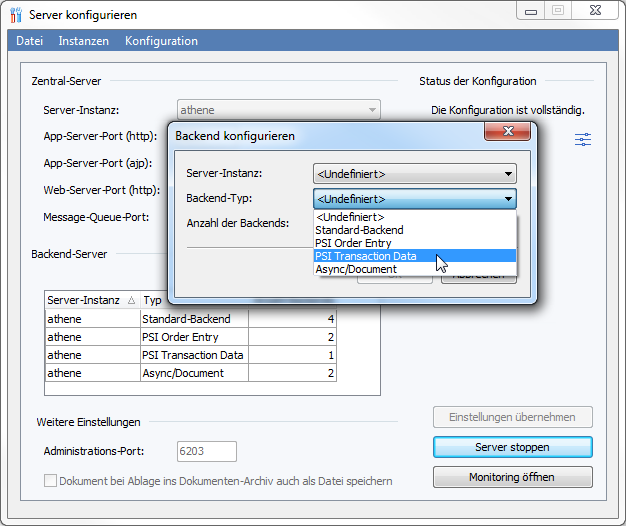Open the Instanzen menu
Image resolution: width=626 pixels, height=526 pixels.
tap(84, 41)
